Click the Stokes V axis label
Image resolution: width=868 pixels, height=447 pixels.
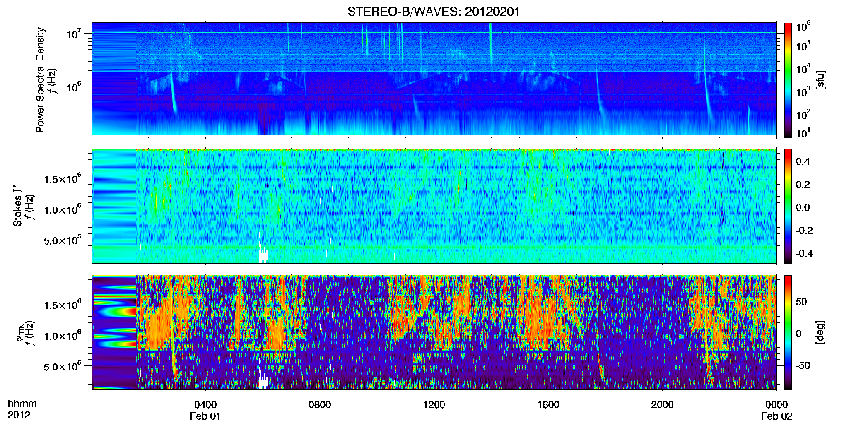tap(17, 206)
